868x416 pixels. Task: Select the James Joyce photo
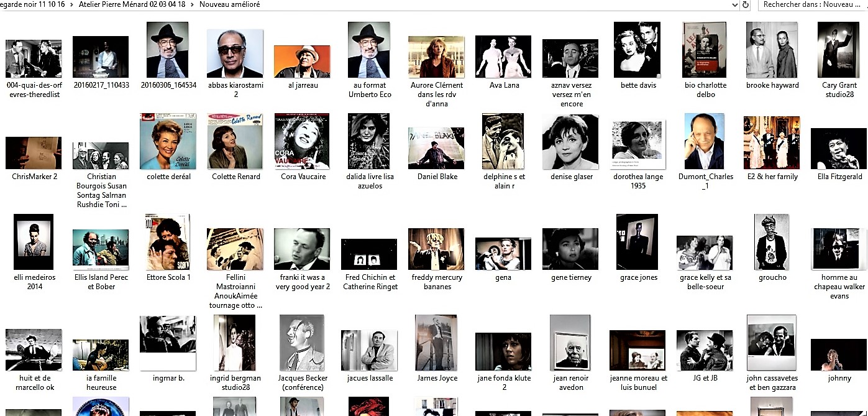click(436, 343)
